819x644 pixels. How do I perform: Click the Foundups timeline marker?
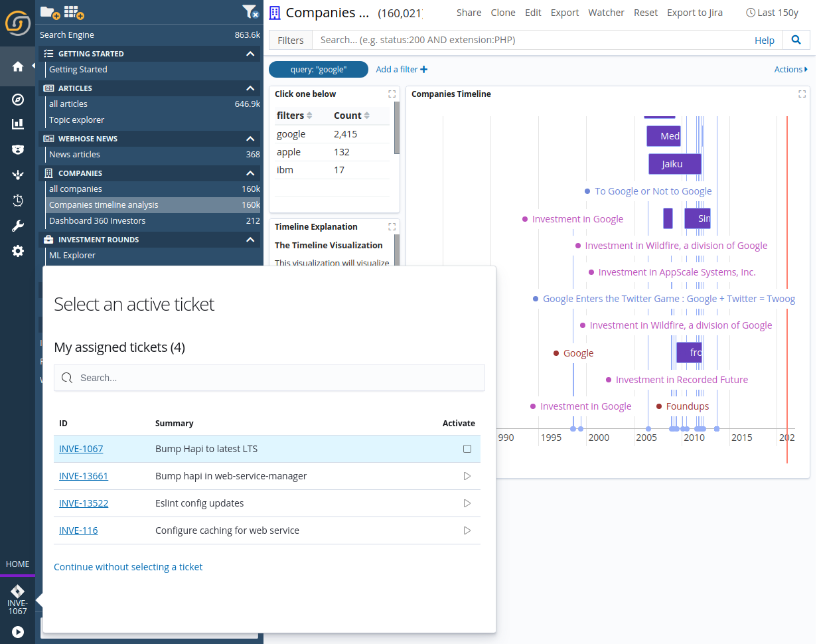coord(682,406)
